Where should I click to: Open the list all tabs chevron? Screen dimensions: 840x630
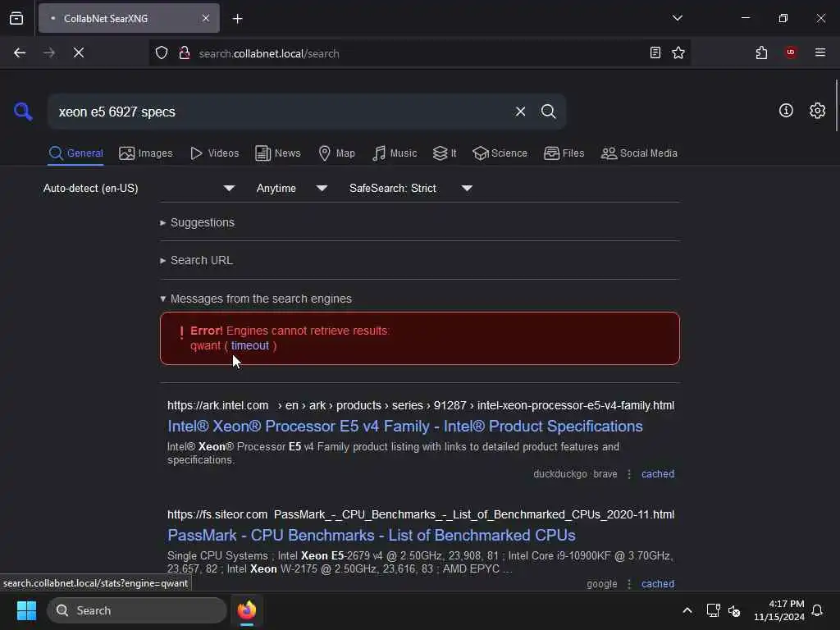tap(677, 18)
